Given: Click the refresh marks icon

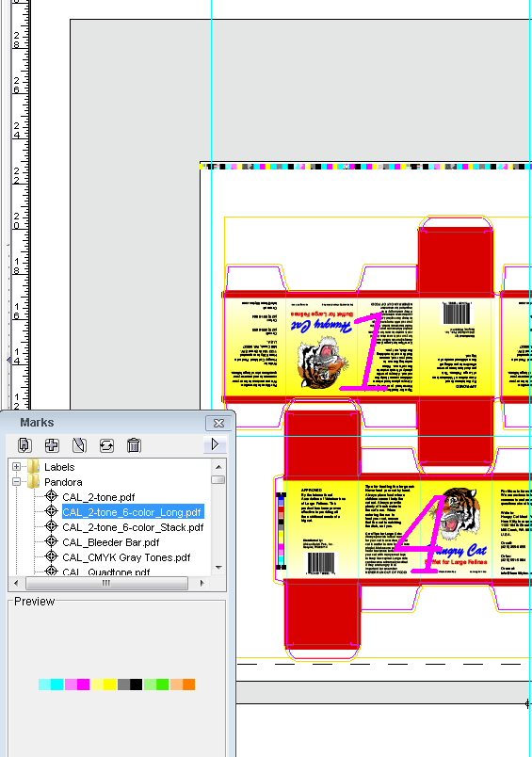Looking at the screenshot, I should pos(106,444).
